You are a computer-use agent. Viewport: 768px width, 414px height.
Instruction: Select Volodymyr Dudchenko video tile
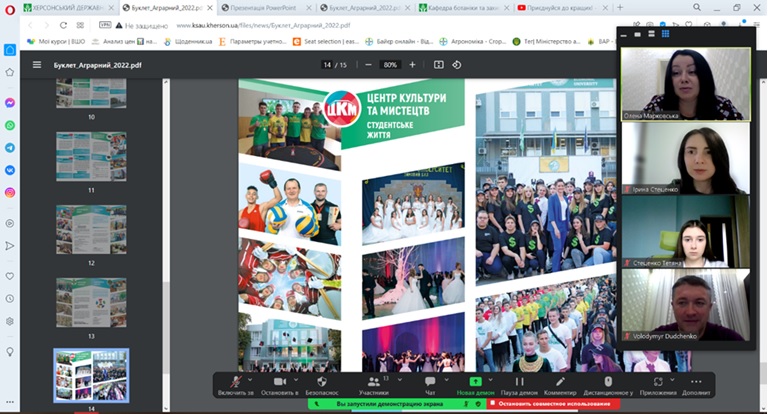pyautogui.click(x=686, y=305)
